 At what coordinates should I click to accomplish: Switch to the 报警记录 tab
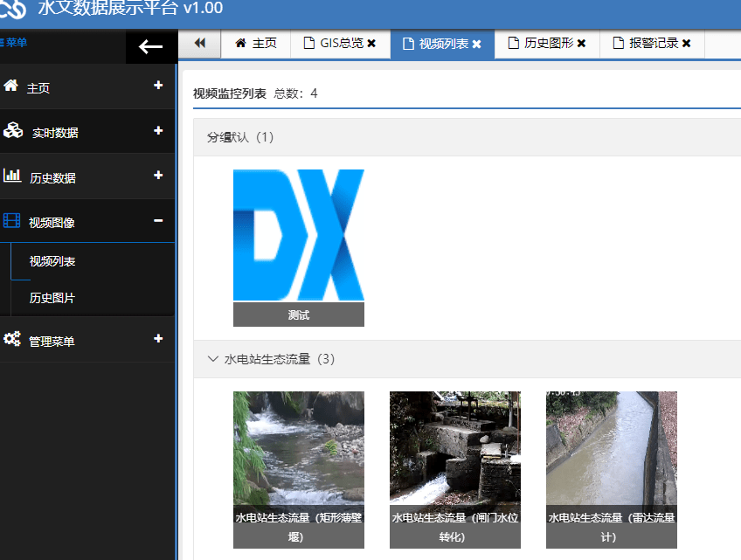[x=652, y=44]
